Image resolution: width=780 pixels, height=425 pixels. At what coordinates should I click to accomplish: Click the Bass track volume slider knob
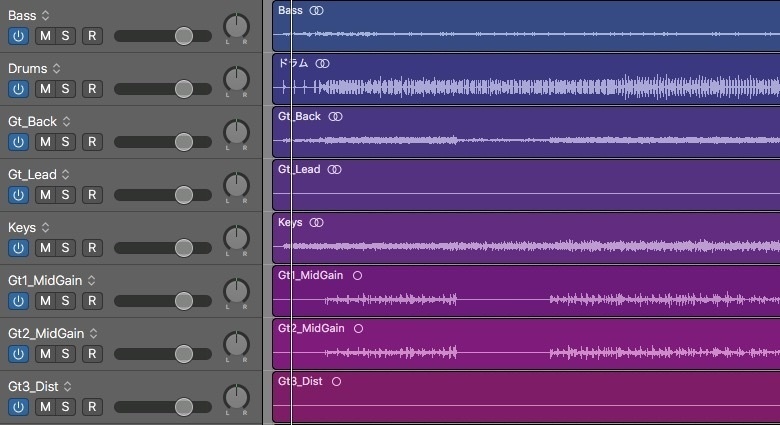pos(184,36)
